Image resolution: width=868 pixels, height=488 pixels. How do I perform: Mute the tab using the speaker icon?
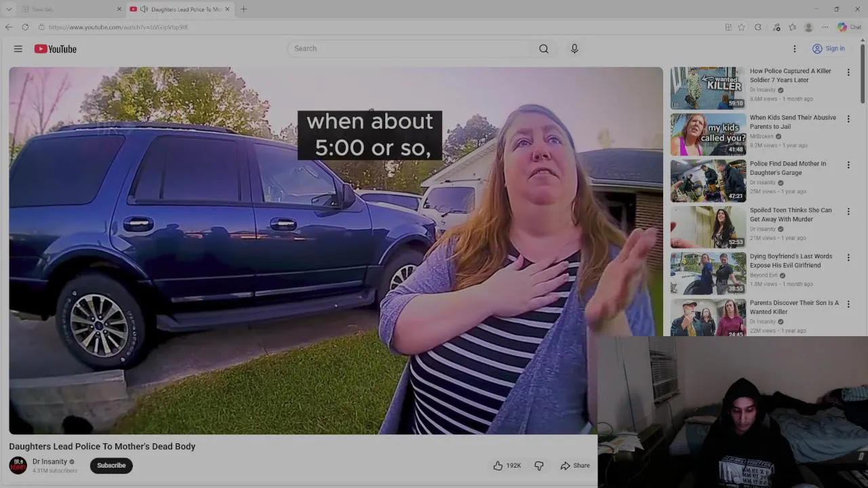(144, 9)
